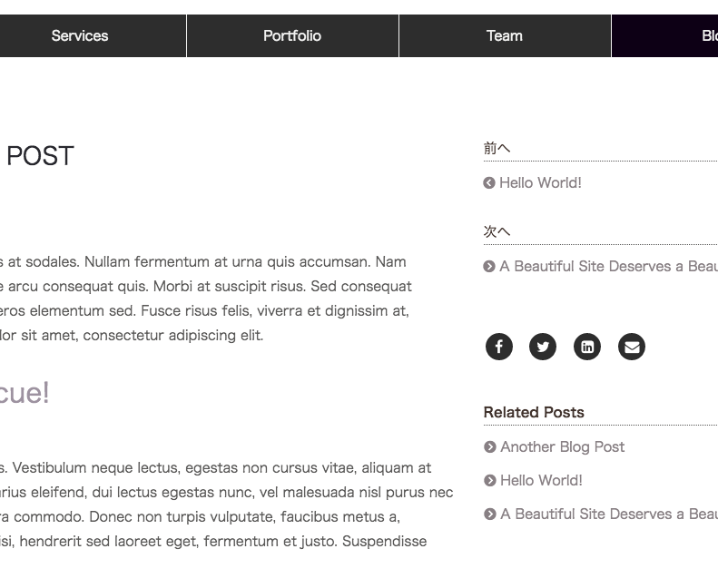Click arrow icon beside related Hello World!
Screen dimensions: 718x588
click(490, 480)
